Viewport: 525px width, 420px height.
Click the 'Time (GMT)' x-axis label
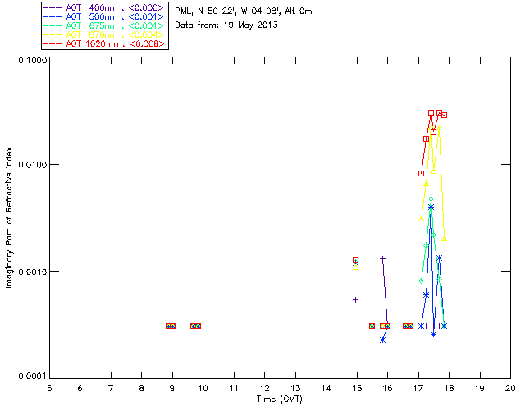point(279,399)
